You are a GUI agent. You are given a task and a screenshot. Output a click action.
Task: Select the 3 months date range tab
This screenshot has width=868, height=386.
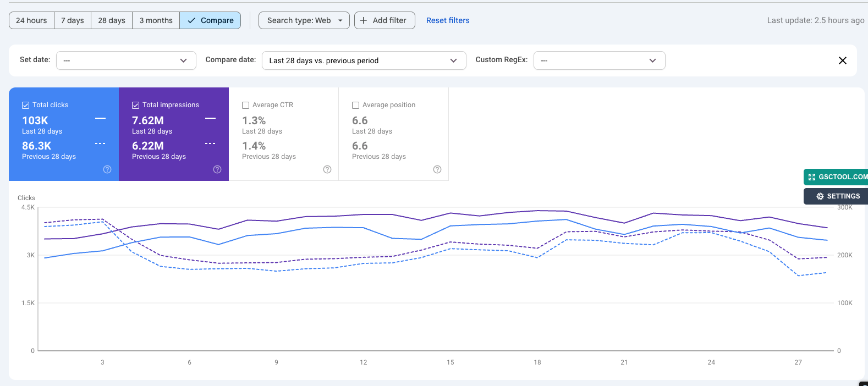(x=156, y=20)
